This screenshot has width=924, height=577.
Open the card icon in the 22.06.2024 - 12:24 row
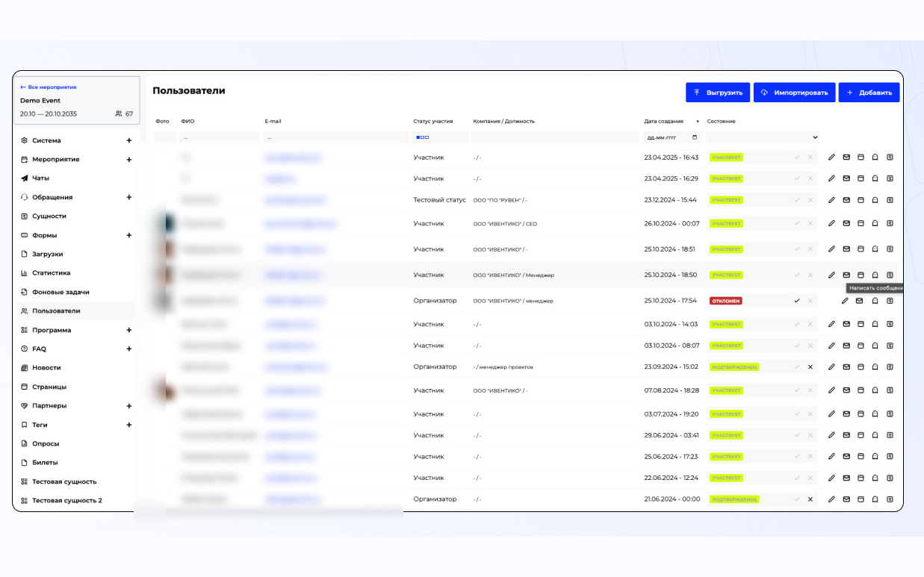[861, 478]
